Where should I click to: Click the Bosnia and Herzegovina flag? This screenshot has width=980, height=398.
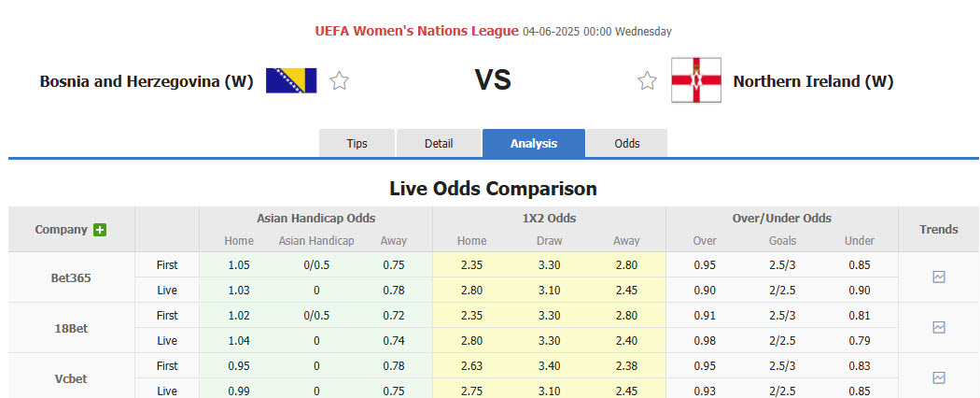click(x=291, y=81)
